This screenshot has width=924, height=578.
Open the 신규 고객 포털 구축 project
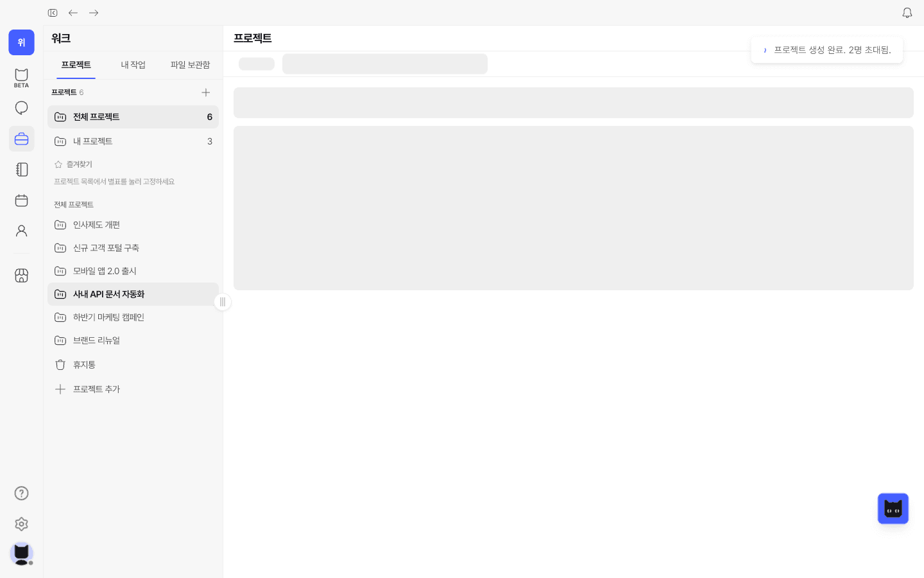click(133, 248)
